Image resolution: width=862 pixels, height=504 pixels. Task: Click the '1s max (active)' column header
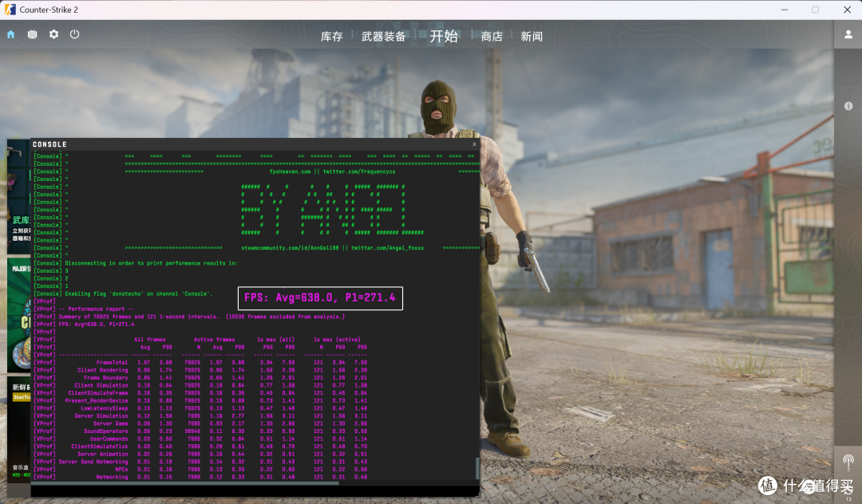[x=337, y=339]
